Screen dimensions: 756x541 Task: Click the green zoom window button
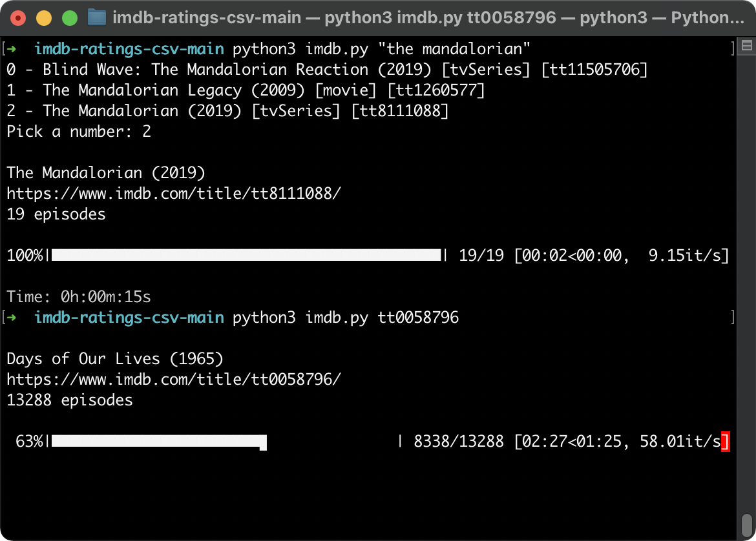click(70, 18)
